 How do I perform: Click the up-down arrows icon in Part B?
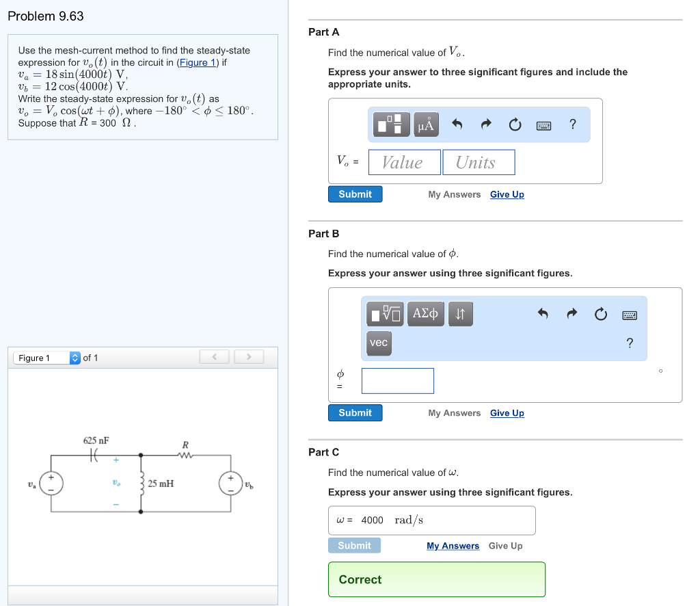point(459,313)
